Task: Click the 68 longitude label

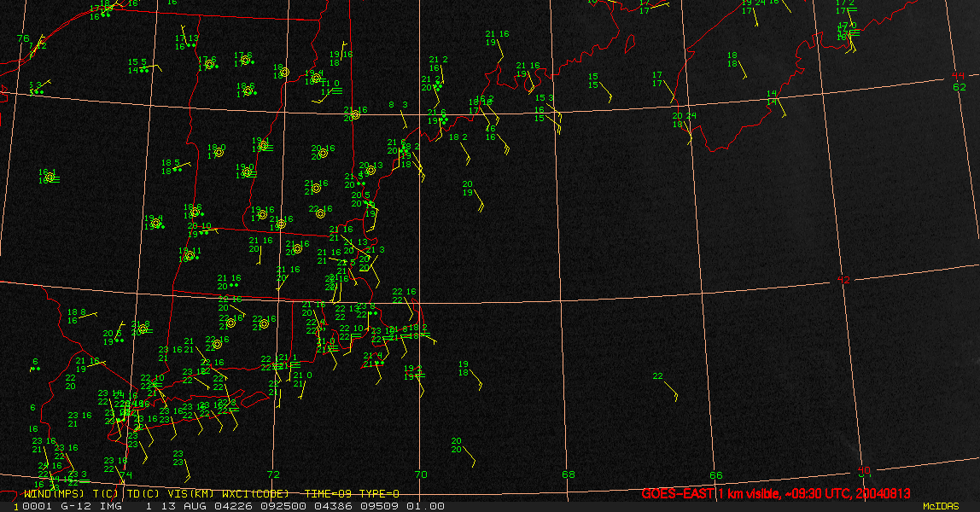Action: (x=569, y=474)
